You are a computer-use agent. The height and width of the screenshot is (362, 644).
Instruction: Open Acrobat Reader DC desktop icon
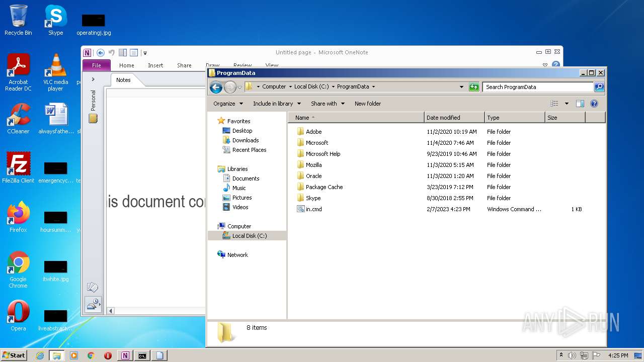pos(18,72)
